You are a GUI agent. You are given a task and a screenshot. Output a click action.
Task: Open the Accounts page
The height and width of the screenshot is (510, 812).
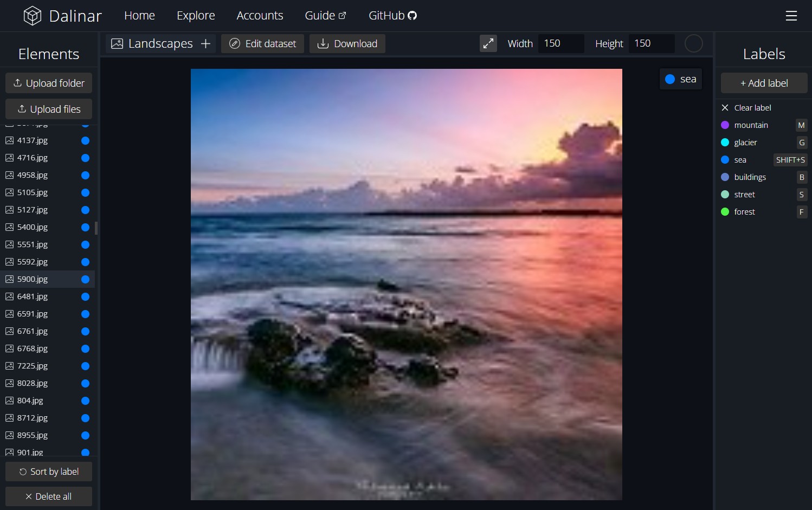point(260,15)
